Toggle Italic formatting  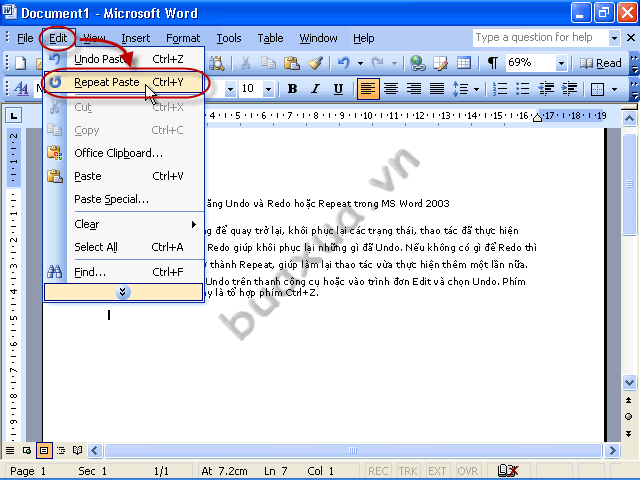[315, 89]
